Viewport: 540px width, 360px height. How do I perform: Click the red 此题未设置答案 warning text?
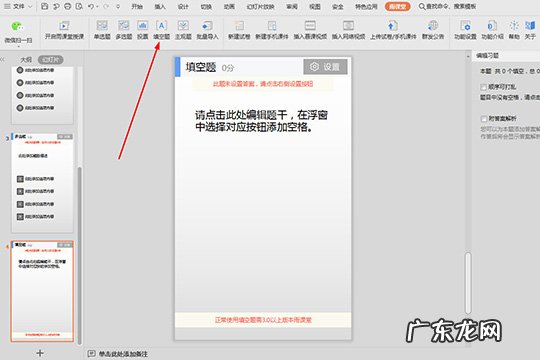pyautogui.click(x=263, y=84)
